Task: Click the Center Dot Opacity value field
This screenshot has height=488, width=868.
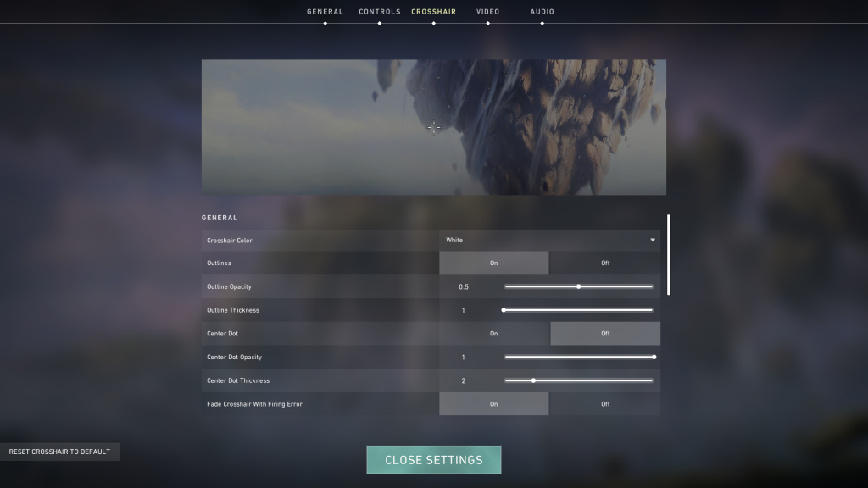Action: [464, 358]
